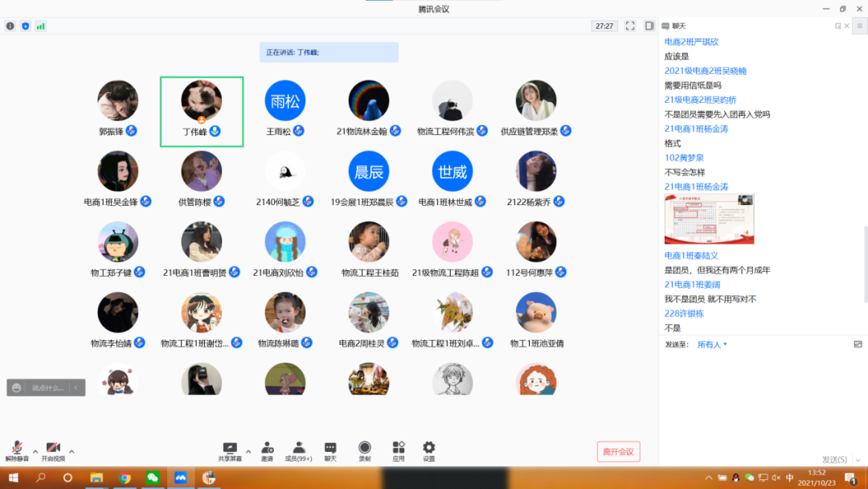The width and height of the screenshot is (868, 489).
Task: Expand audio options arrow beside 解除静音
Action: [35, 452]
